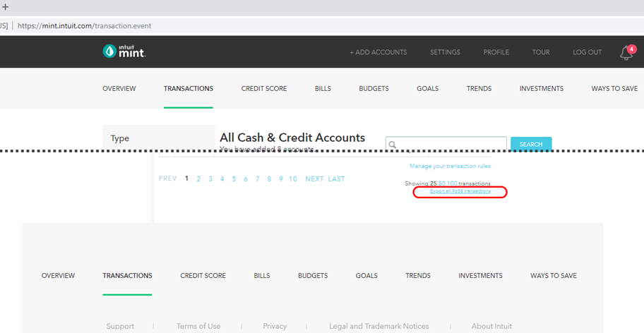Click the browser address bar URL

(x=85, y=25)
